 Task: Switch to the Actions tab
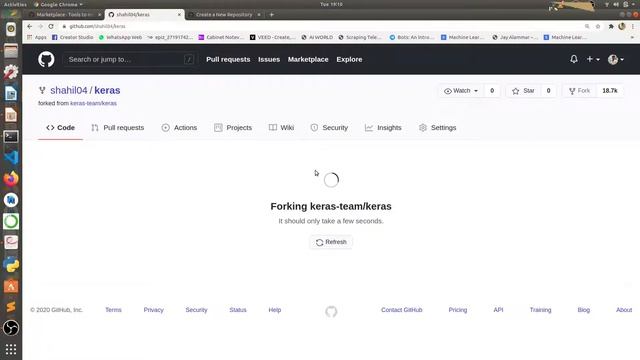[179, 128]
